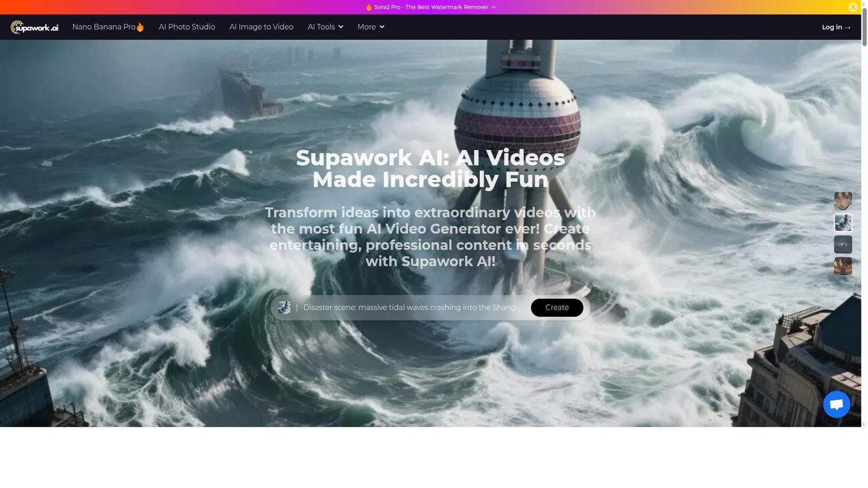868x488 pixels.
Task: Expand the AI Tools dropdown
Action: 325,27
